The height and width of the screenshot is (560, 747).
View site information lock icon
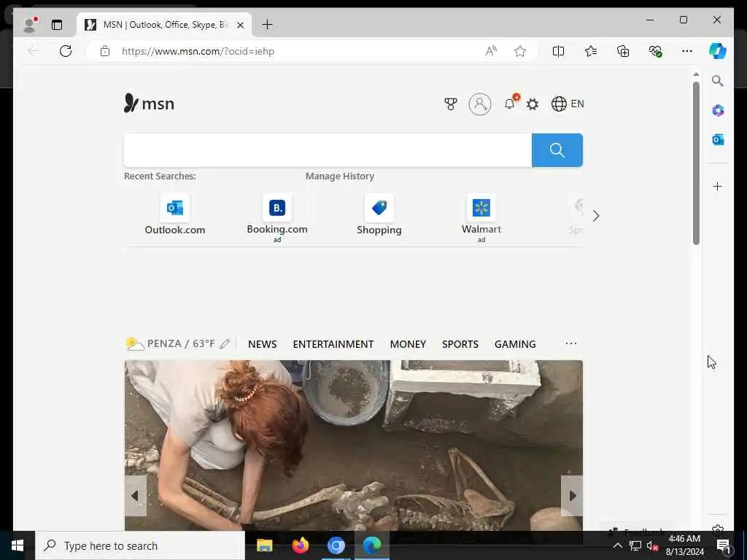[x=105, y=51]
